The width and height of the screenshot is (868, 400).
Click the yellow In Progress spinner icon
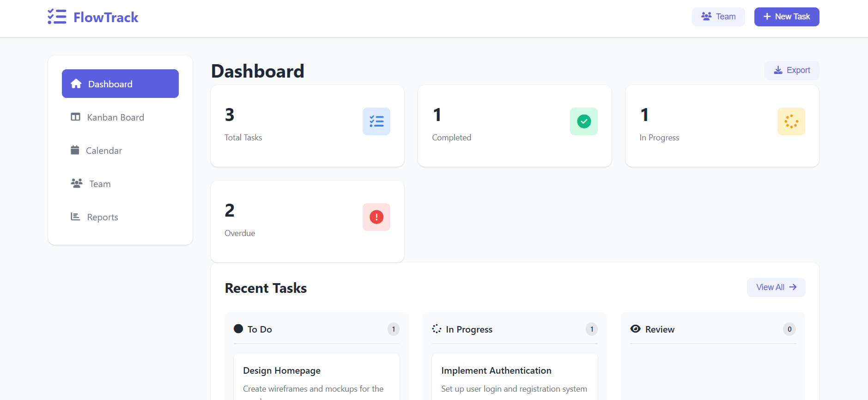[x=791, y=121]
